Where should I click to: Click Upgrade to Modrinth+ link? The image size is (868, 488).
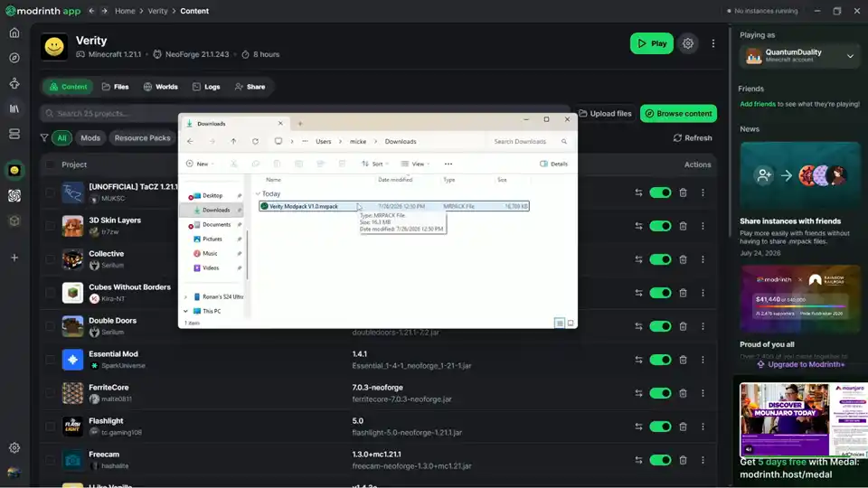pos(801,364)
